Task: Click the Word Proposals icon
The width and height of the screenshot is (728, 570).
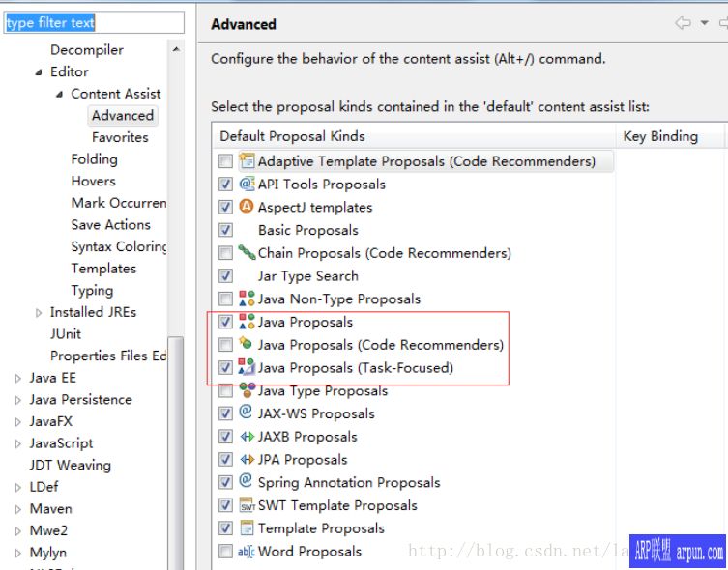Action: (247, 552)
